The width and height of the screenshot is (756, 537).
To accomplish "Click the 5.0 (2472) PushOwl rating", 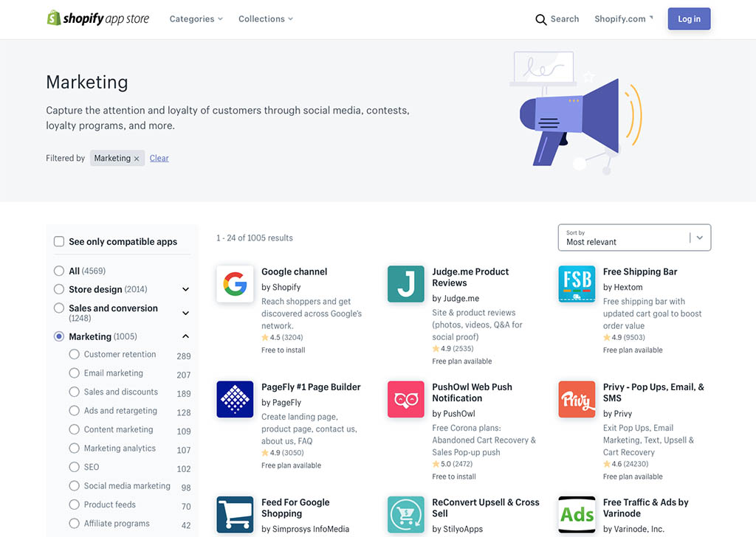I will pyautogui.click(x=453, y=464).
